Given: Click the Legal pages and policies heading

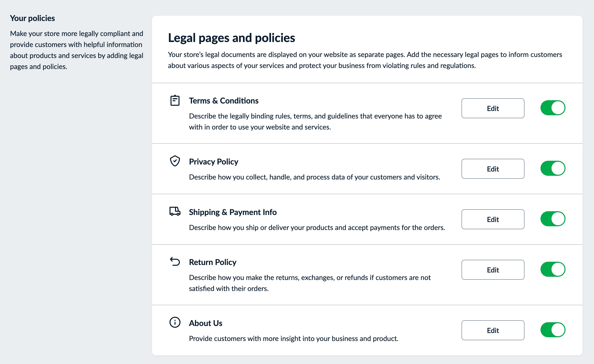Looking at the screenshot, I should tap(231, 38).
